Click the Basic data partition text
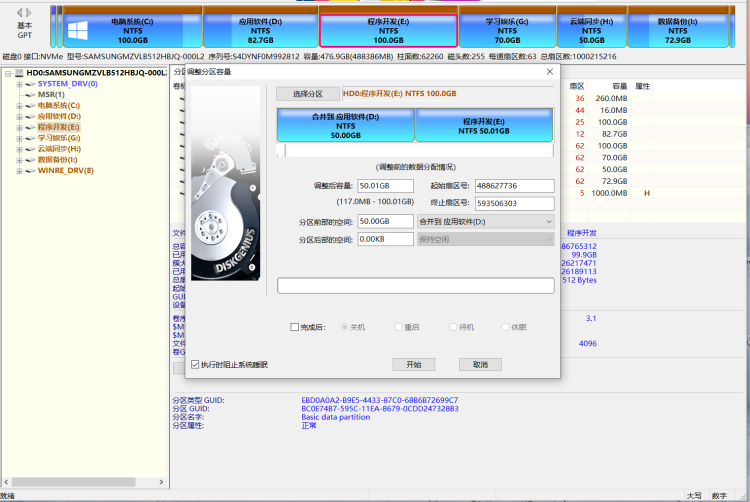 336,417
